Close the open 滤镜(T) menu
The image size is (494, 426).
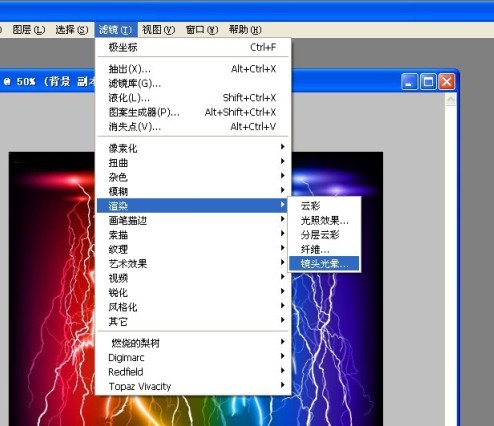pos(115,30)
